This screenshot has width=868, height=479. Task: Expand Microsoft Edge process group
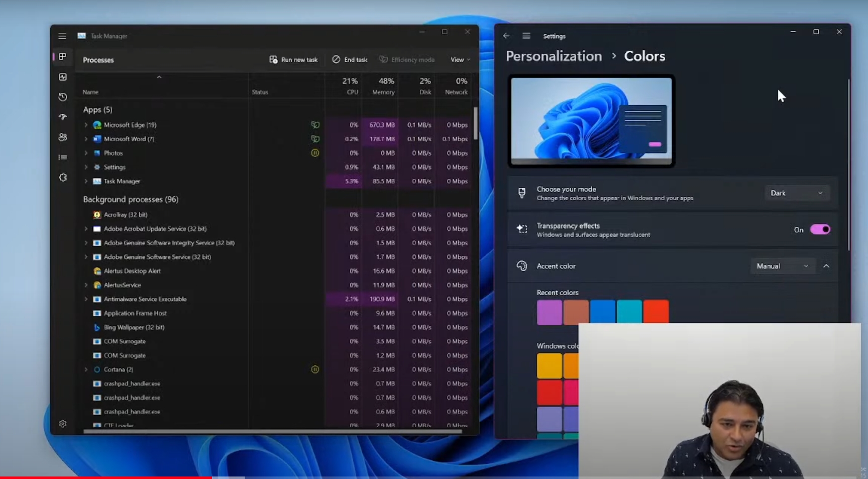click(x=86, y=125)
